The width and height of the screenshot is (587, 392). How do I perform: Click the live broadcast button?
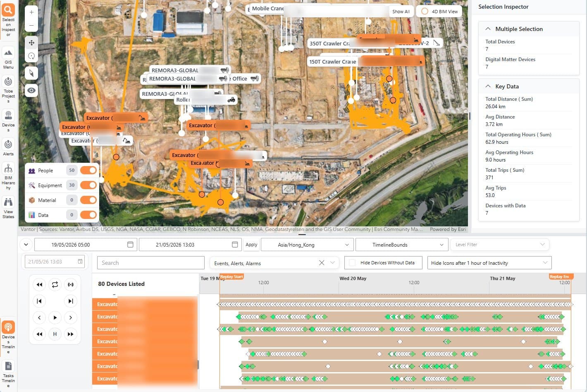pos(71,284)
